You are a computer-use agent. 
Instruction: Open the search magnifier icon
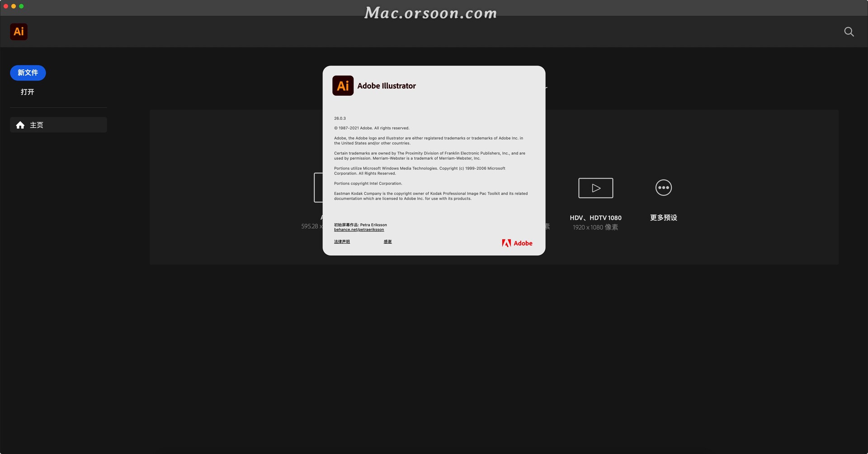[x=849, y=32]
